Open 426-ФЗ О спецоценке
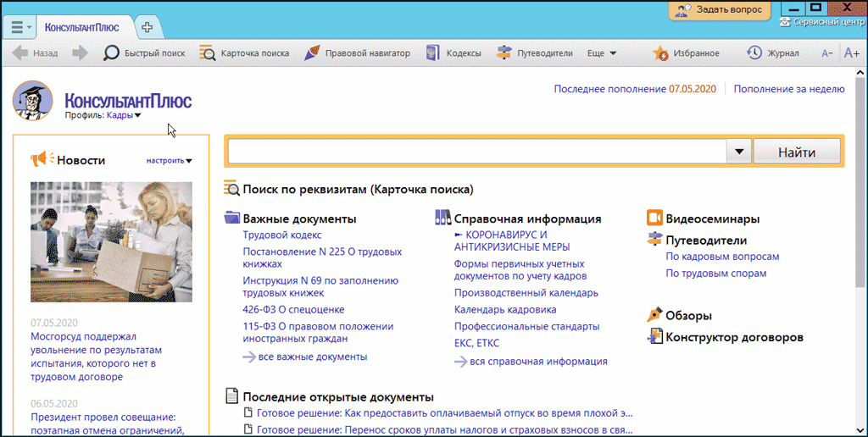The image size is (868, 437). click(x=293, y=310)
